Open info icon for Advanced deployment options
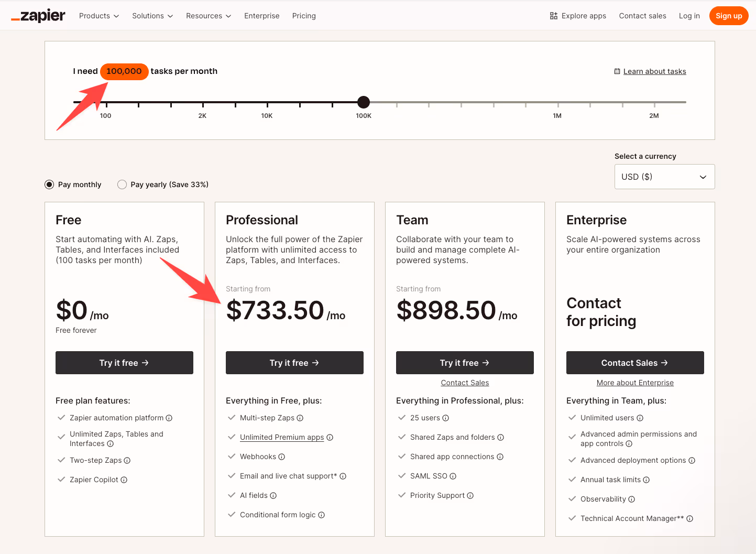The height and width of the screenshot is (554, 756). [x=692, y=460]
